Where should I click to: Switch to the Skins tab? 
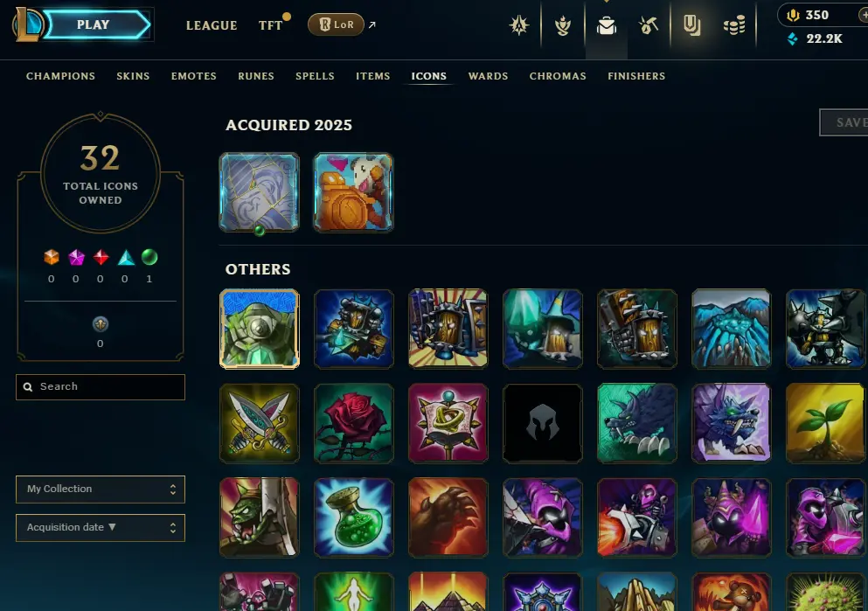(x=133, y=76)
